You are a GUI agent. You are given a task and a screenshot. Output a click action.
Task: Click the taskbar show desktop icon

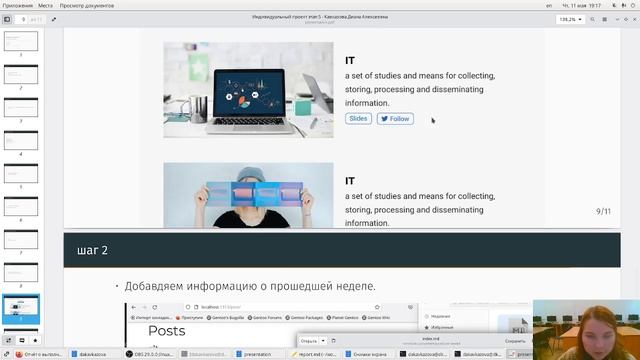7,354
